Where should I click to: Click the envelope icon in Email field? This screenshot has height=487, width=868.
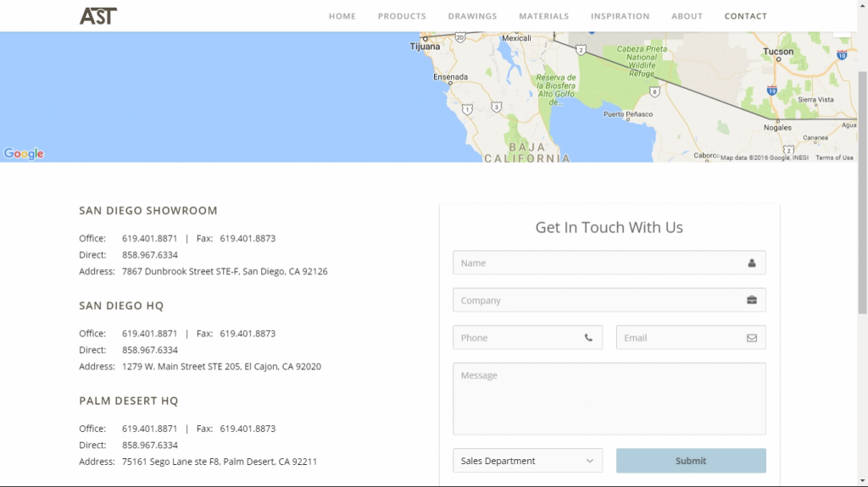751,338
